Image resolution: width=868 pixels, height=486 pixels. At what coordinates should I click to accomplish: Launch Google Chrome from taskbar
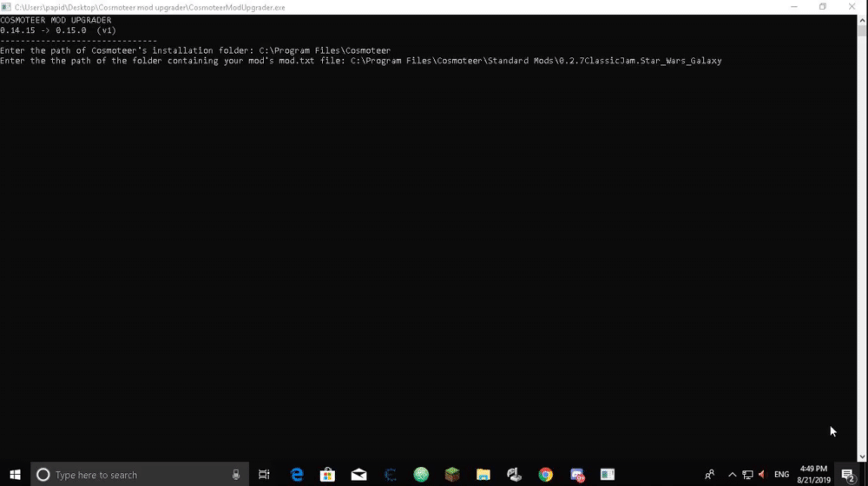[x=545, y=475]
